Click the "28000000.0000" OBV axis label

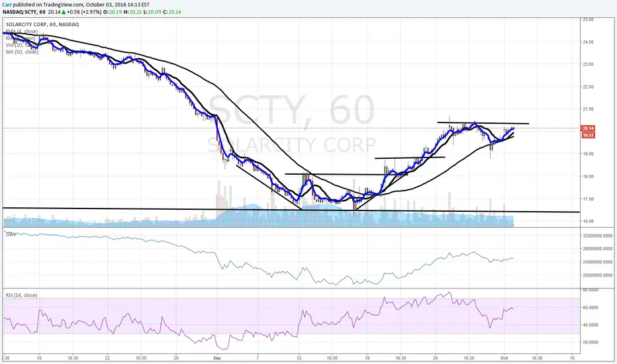[598, 248]
